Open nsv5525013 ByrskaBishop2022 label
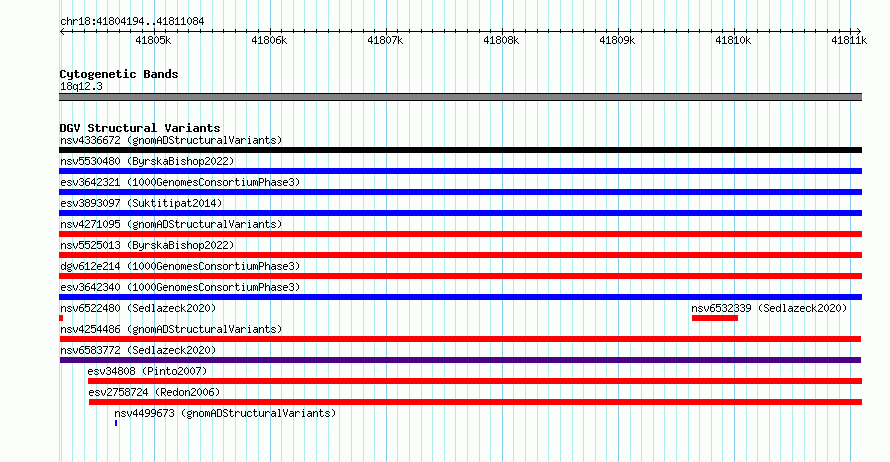The height and width of the screenshot is (462, 890). click(147, 245)
